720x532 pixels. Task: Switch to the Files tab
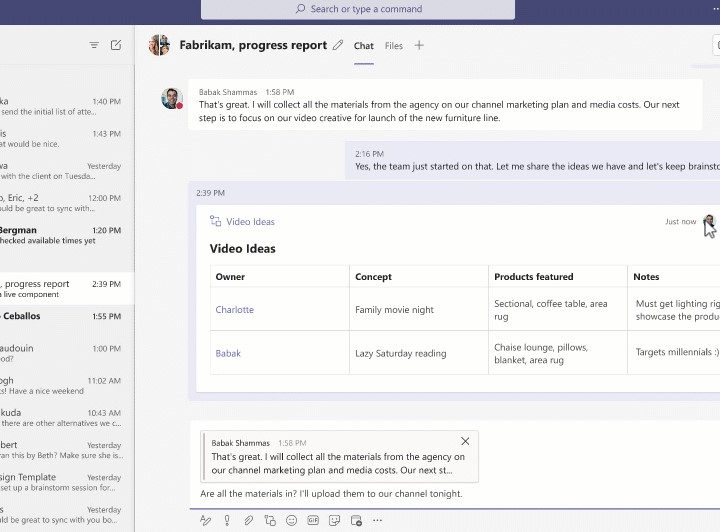[x=394, y=46]
